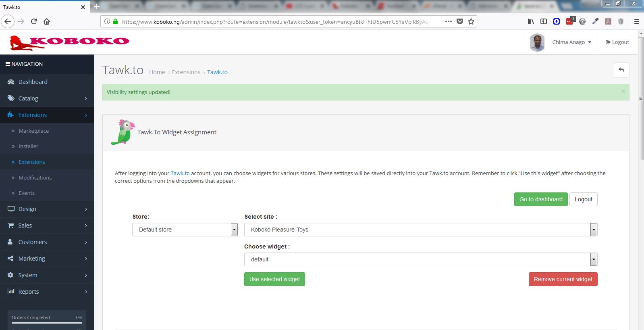Open Dashboard in the sidebar
This screenshot has width=644, height=330.
click(x=47, y=82)
